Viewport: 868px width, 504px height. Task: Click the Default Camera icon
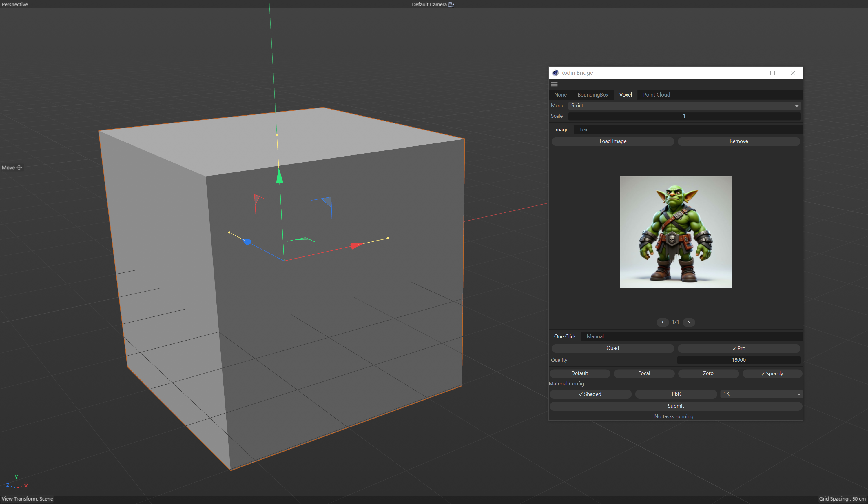[451, 4]
